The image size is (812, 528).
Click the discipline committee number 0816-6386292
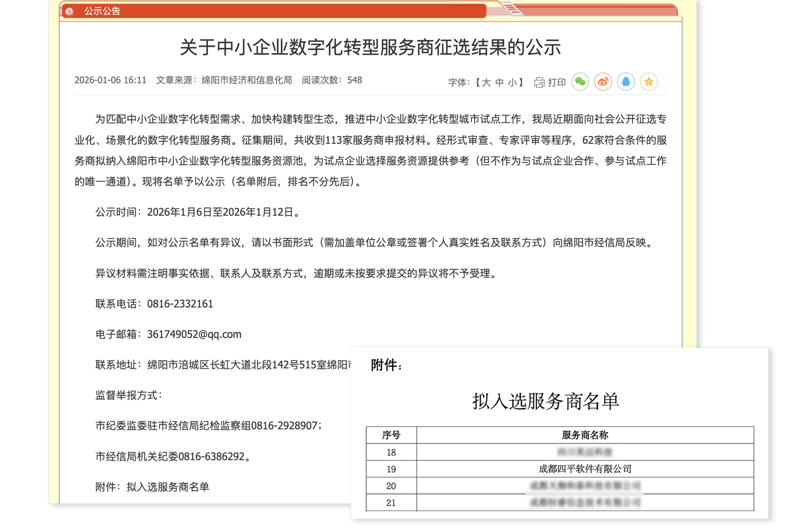tap(212, 456)
